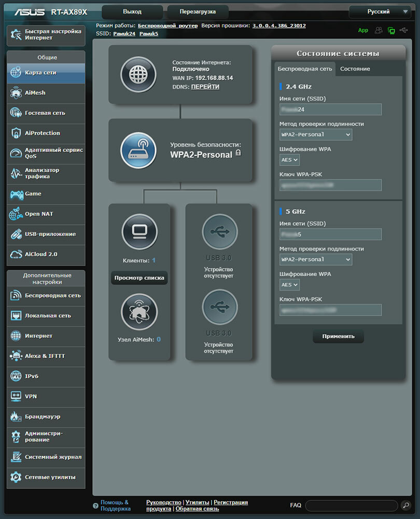420x519 pixels.
Task: Open 5 GHz WPA encryption AES dropdown
Action: 289,284
